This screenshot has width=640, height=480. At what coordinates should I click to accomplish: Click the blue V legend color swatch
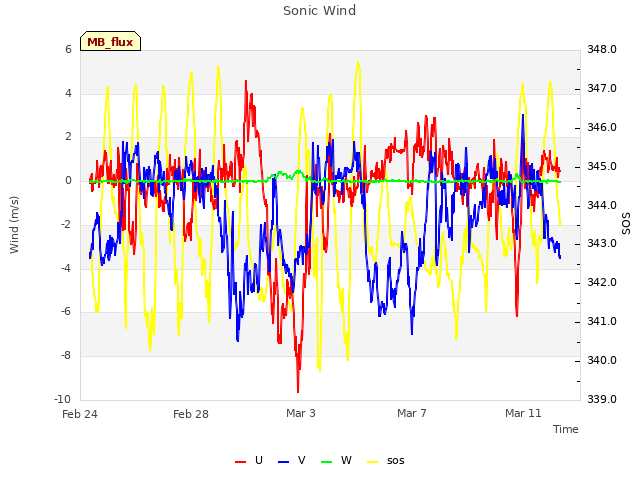tap(283, 462)
